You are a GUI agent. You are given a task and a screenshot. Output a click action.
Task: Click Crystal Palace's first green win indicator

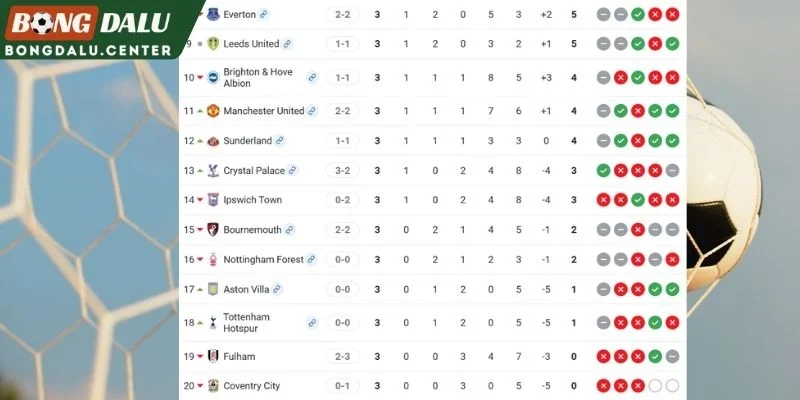pyautogui.click(x=604, y=170)
